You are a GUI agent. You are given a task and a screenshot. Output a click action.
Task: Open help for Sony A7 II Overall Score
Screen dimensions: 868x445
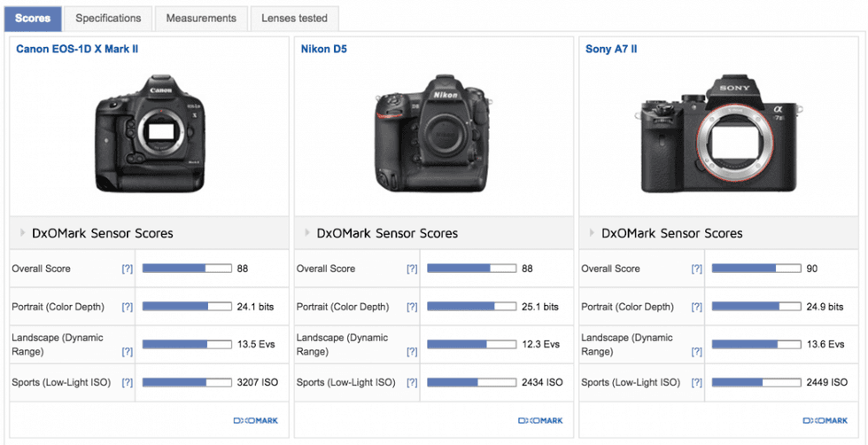697,269
